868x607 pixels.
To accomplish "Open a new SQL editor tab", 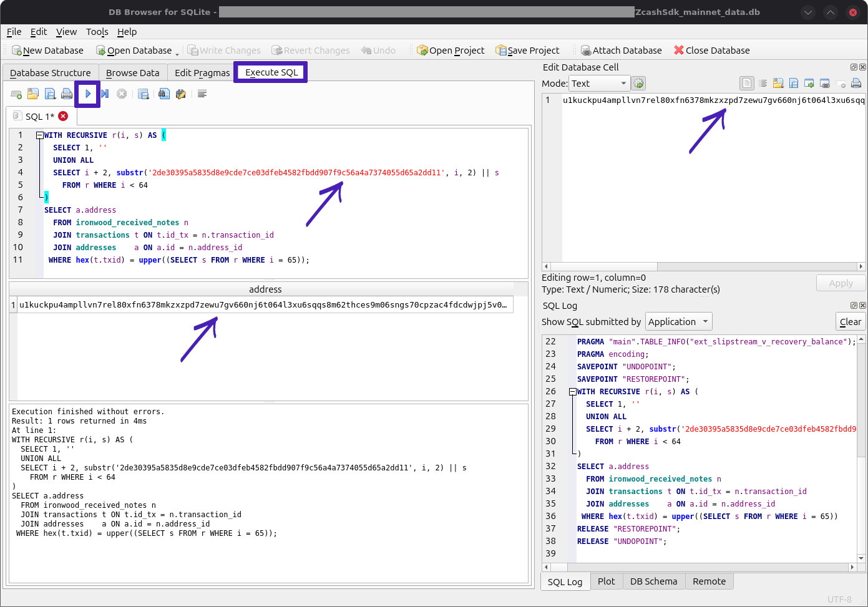I will (x=16, y=94).
